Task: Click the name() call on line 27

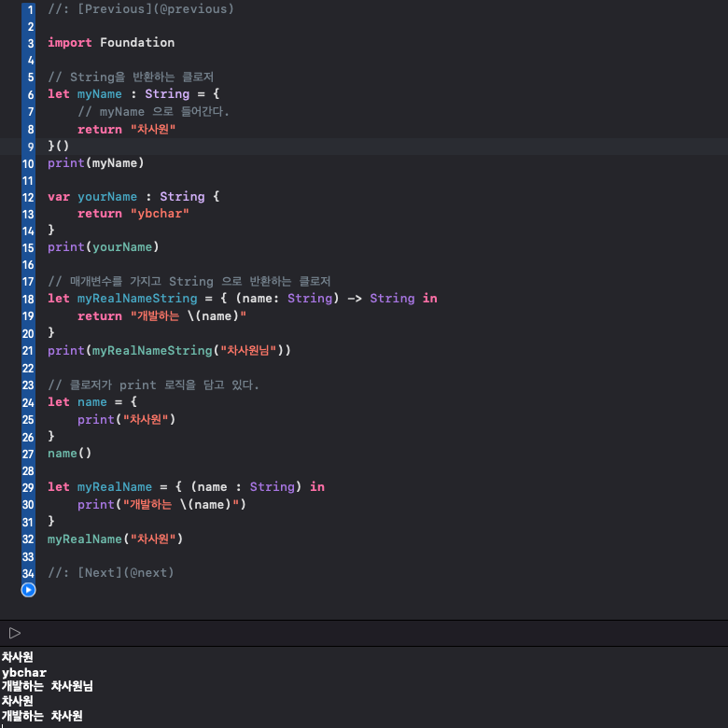Action: (x=70, y=454)
